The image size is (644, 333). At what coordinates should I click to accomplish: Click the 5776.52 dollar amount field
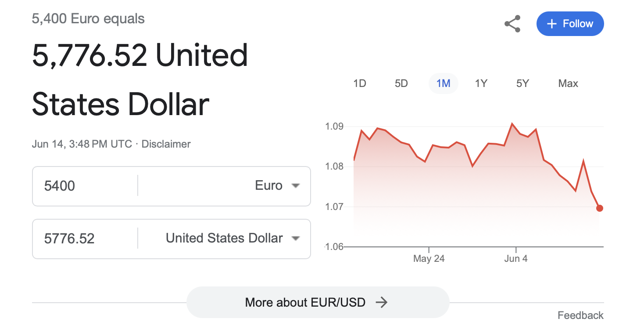[83, 239]
